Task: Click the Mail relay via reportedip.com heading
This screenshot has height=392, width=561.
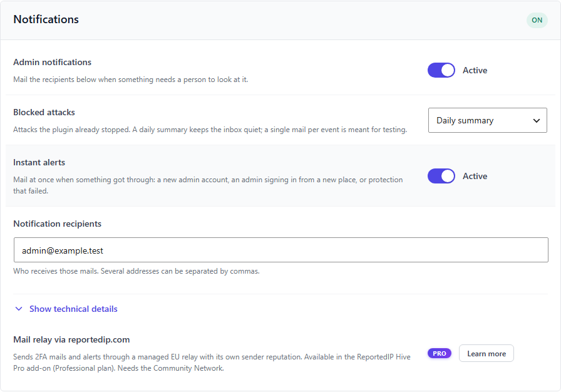Action: point(71,339)
